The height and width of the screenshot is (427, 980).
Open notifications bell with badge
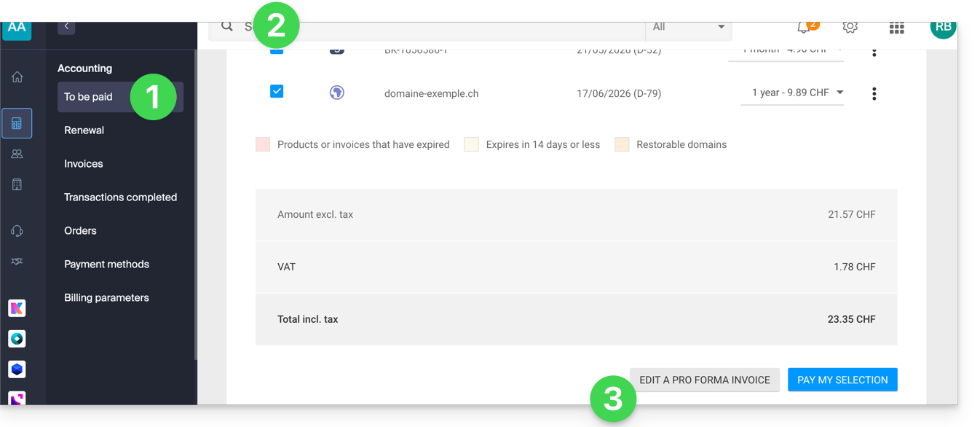[x=804, y=28]
